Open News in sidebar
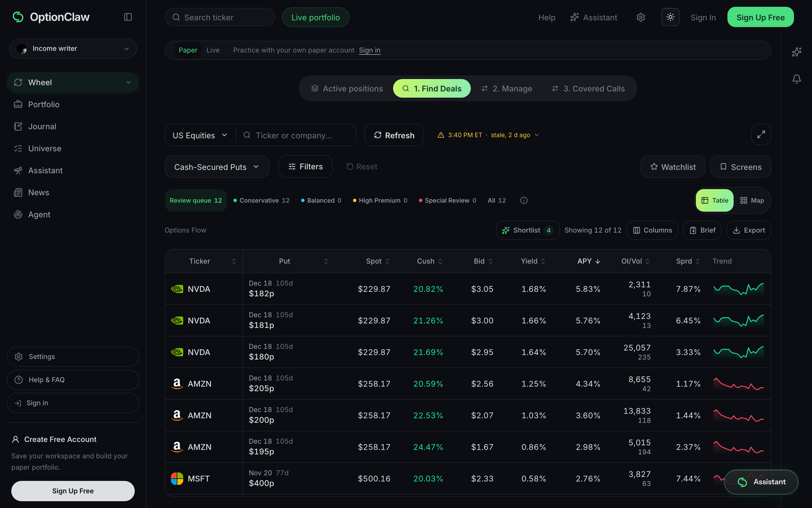 73,192
